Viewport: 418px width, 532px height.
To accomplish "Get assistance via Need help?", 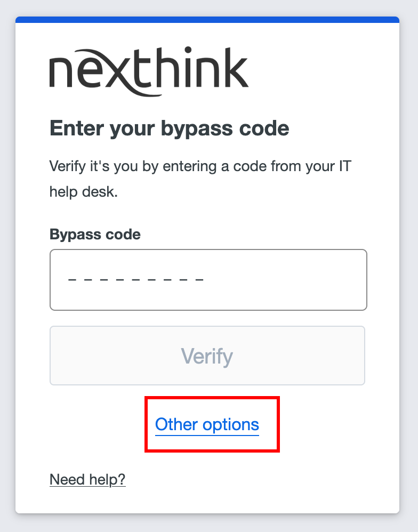I will point(87,479).
